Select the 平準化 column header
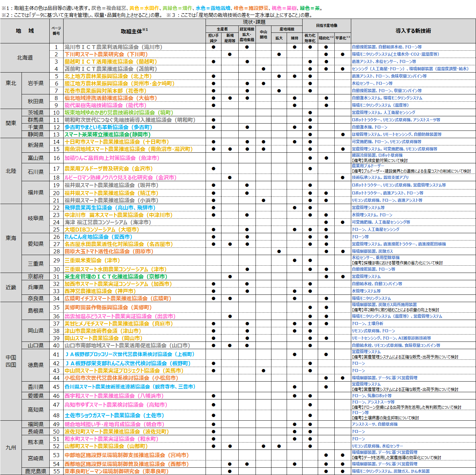The width and height of the screenshot is (476, 475). pyautogui.click(x=342, y=38)
